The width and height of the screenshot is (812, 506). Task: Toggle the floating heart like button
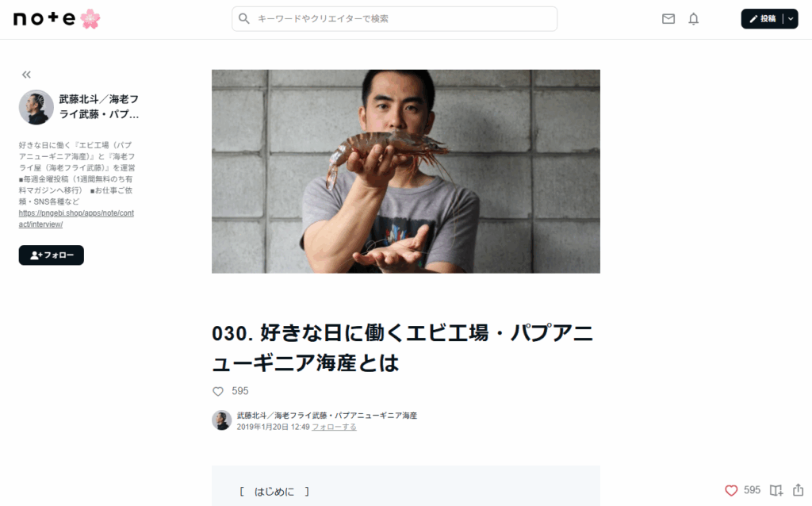click(731, 490)
